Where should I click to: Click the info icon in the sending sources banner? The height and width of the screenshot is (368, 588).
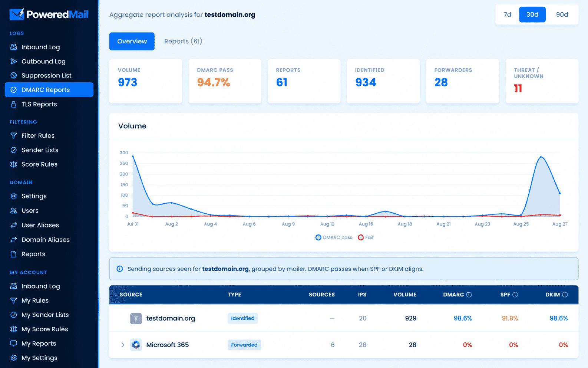(x=120, y=269)
